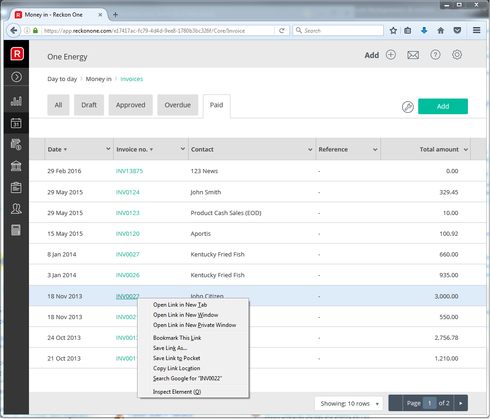
Task: Open a new browser tab with plus
Action: [115, 15]
